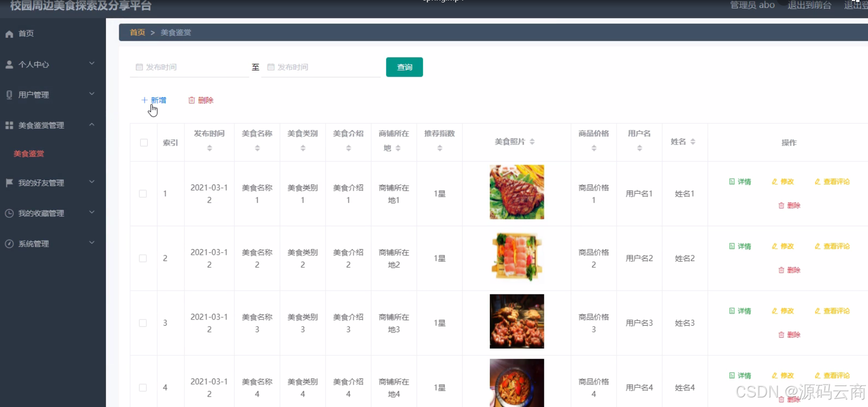Click the calendar icon in the start 发布时间 field
Screen dimensions: 868x407
[139, 67]
